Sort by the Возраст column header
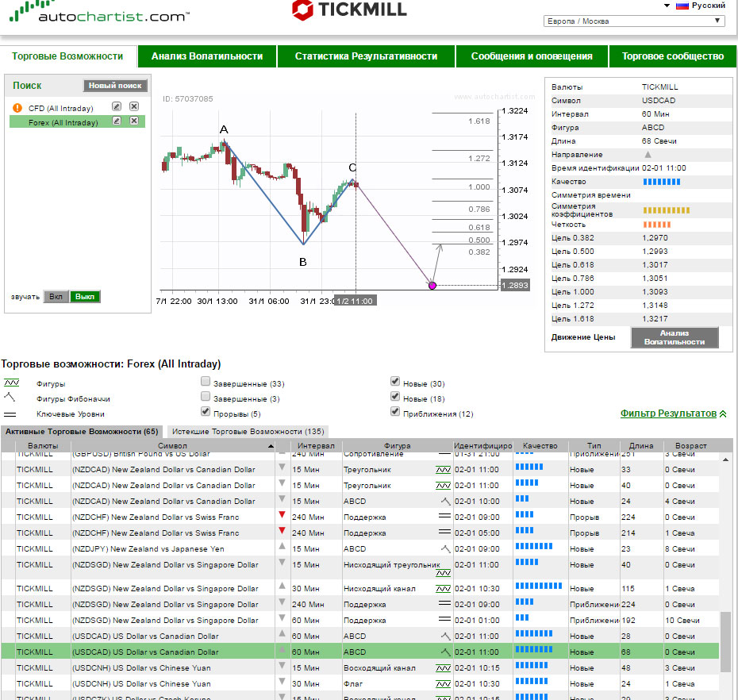 690,445
